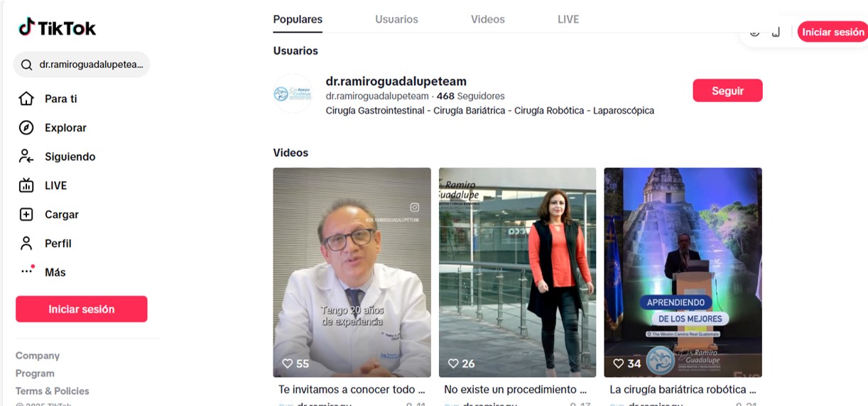Go to Siguiendo in the sidebar
Viewport: 868px width, 406px height.
[x=70, y=157]
